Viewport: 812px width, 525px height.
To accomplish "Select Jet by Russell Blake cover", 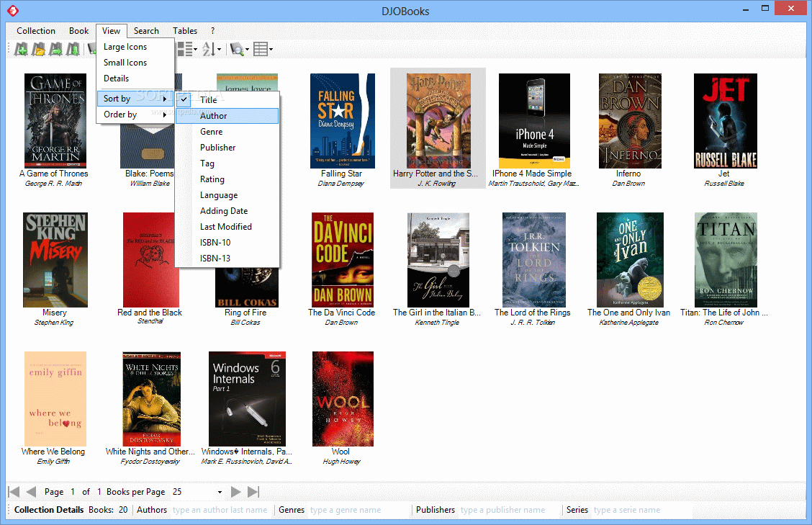I will coord(726,121).
